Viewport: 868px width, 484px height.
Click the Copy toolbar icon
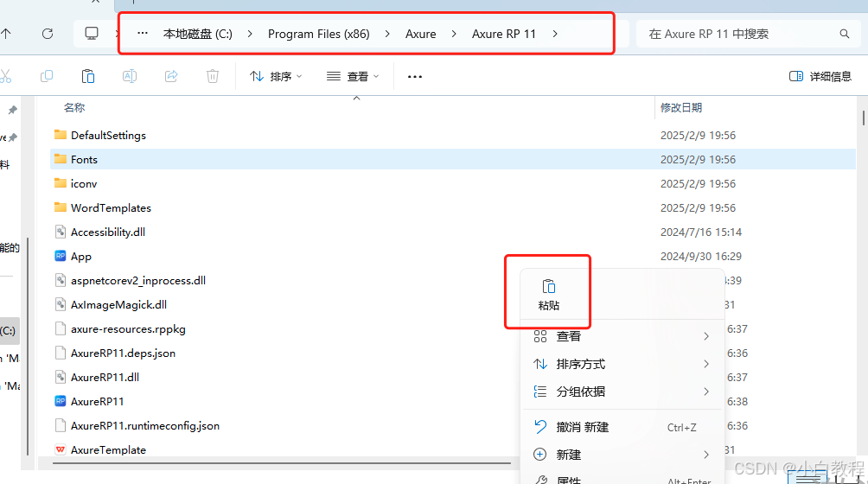click(47, 76)
